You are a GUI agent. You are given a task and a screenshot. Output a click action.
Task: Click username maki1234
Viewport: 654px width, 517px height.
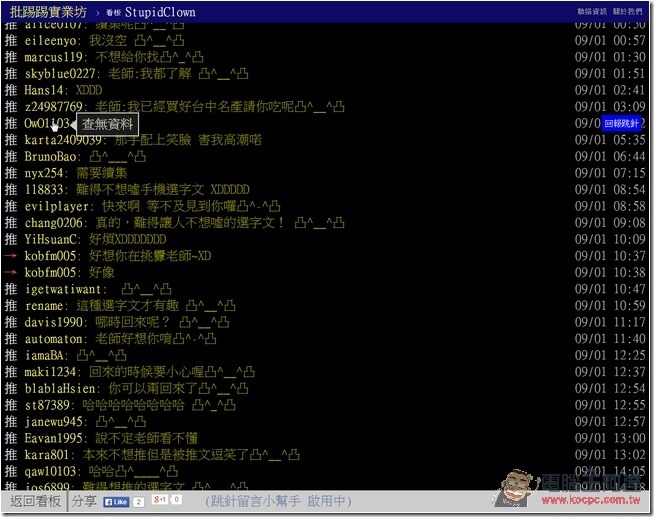coord(50,372)
